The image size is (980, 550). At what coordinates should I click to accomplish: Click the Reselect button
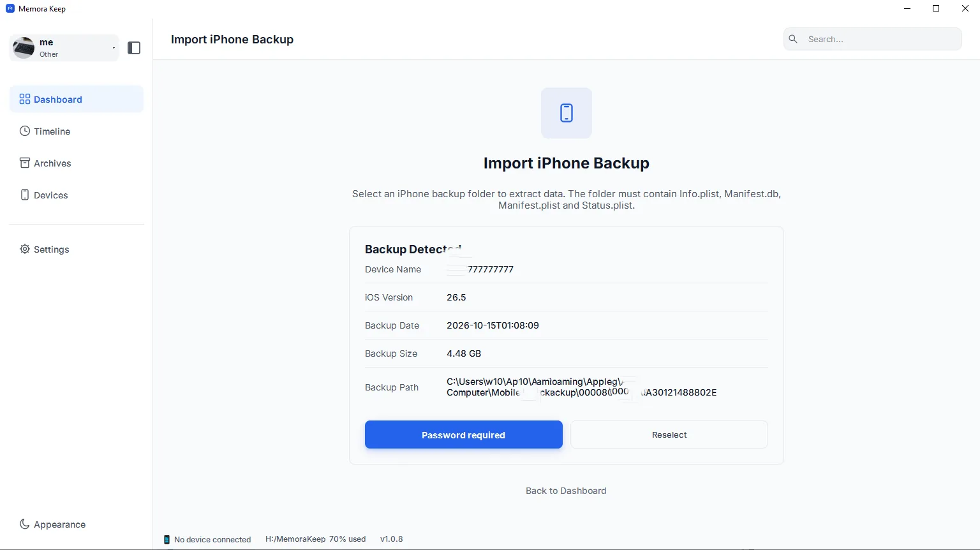pyautogui.click(x=669, y=435)
